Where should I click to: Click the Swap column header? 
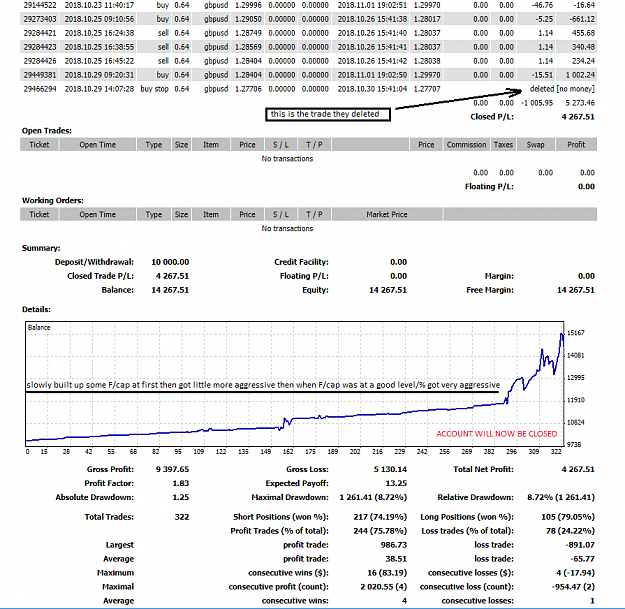tap(535, 145)
